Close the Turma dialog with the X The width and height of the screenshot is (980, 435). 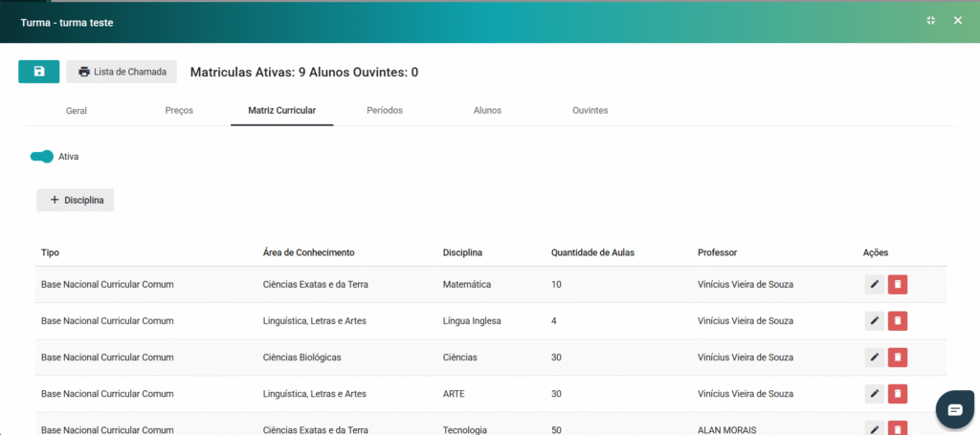(957, 21)
